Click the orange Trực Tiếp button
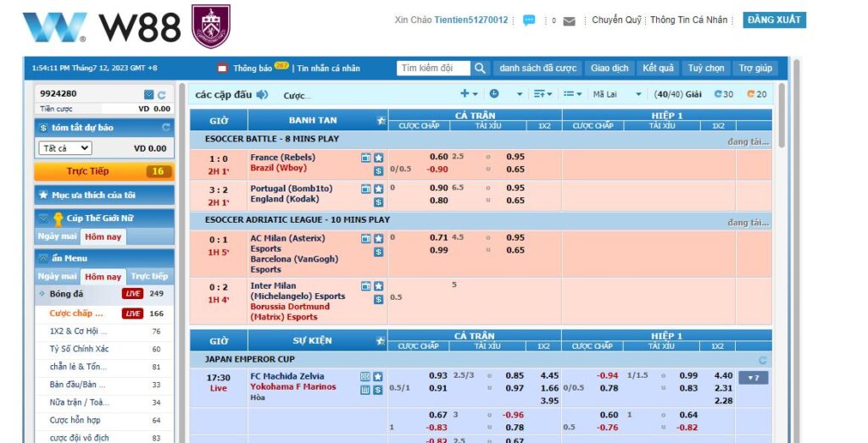Image resolution: width=868 pixels, height=443 pixels. tap(104, 171)
